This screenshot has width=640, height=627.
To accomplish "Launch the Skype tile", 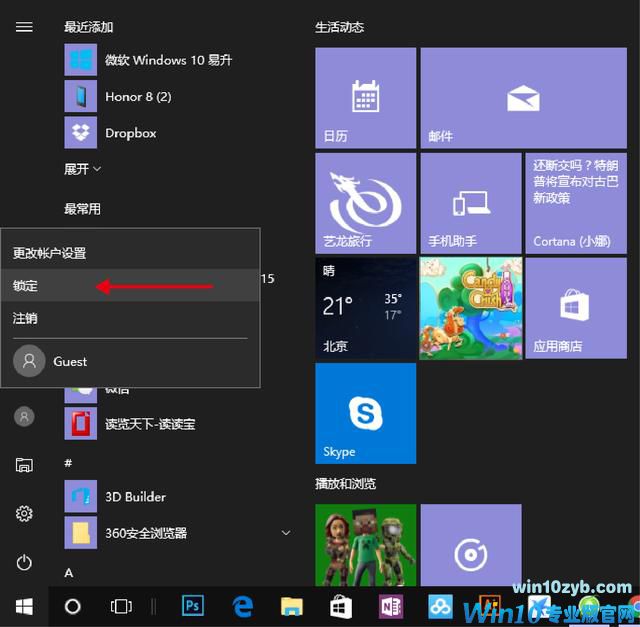I will pyautogui.click(x=365, y=413).
